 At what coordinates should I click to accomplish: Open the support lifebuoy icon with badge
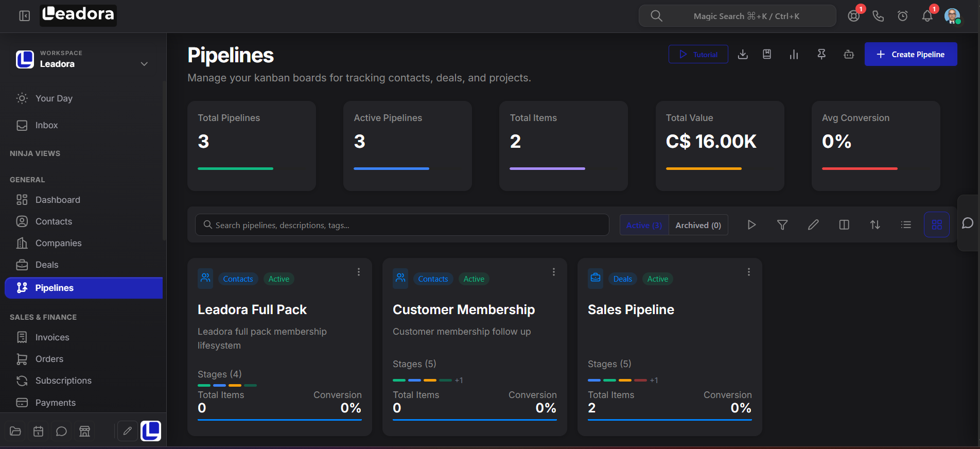854,16
